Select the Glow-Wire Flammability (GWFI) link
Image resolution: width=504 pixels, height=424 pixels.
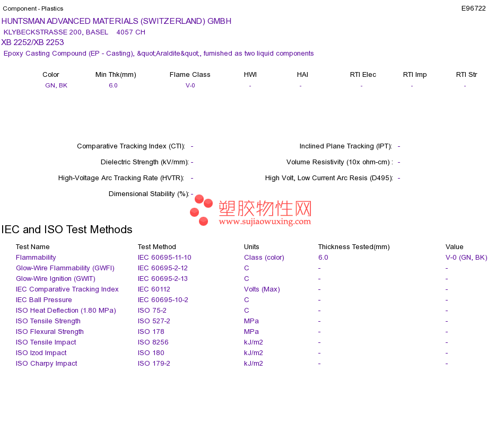[x=65, y=268]
